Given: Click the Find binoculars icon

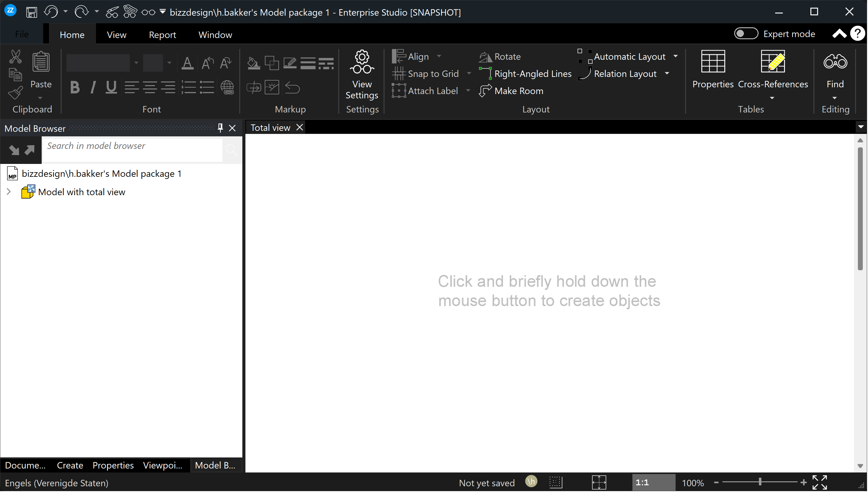Looking at the screenshot, I should (x=835, y=62).
